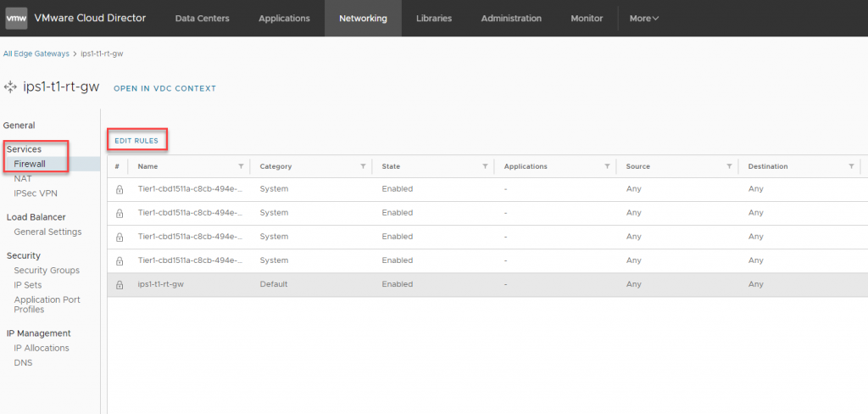The height and width of the screenshot is (414, 868).
Task: Expand the More dropdown menu
Action: pyautogui.click(x=643, y=18)
